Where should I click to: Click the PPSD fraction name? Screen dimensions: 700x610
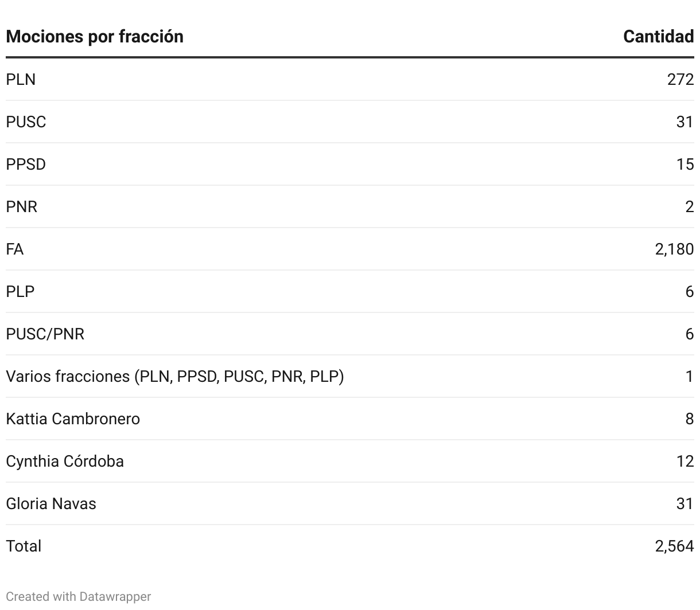(26, 164)
